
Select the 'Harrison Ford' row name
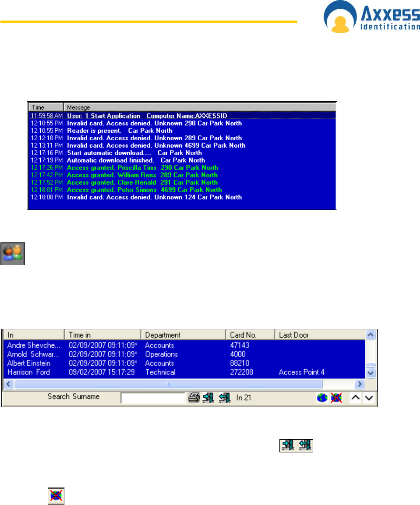pos(28,372)
